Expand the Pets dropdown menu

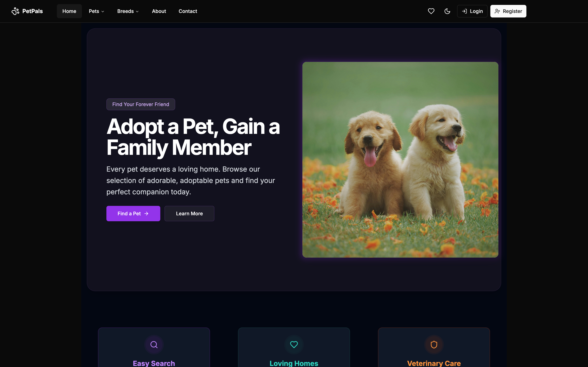[x=96, y=11]
